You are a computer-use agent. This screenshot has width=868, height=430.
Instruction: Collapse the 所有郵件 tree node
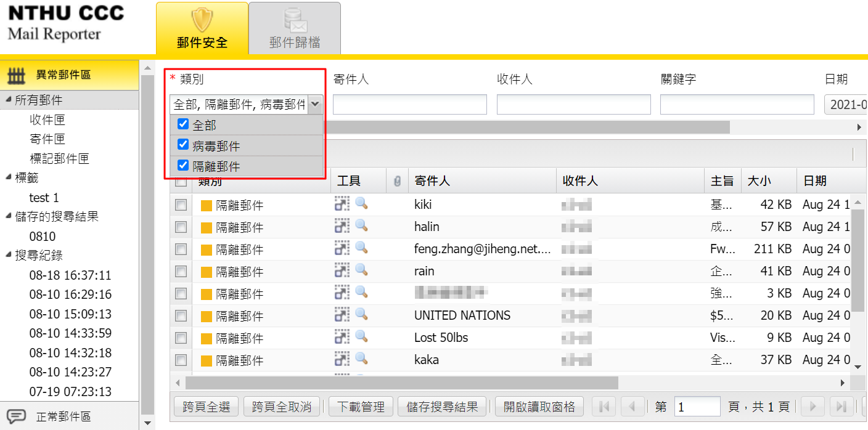click(x=8, y=100)
